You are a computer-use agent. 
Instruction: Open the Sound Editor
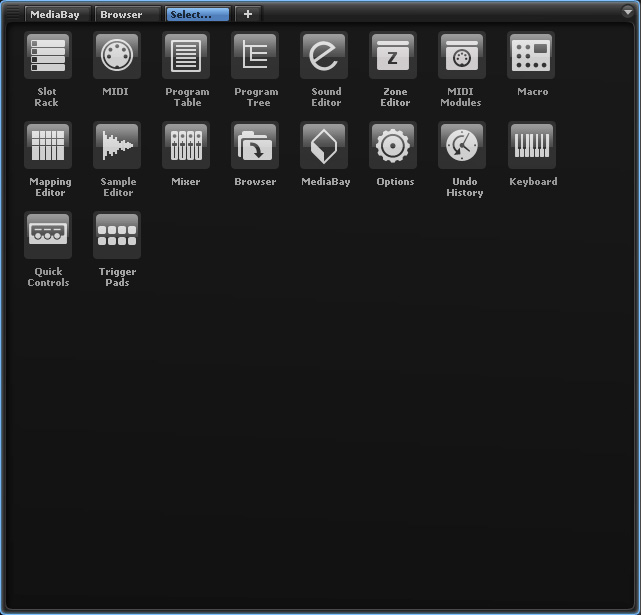pos(325,56)
